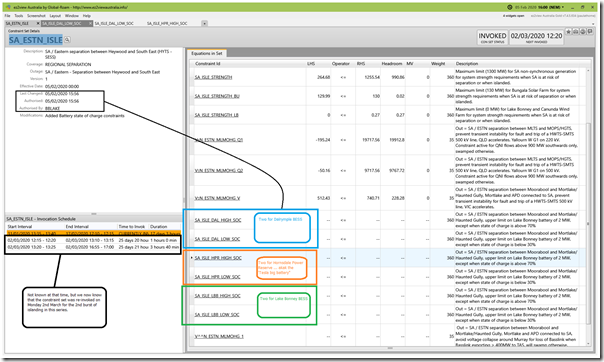Click the star favourite icon in the header

[569, 32]
